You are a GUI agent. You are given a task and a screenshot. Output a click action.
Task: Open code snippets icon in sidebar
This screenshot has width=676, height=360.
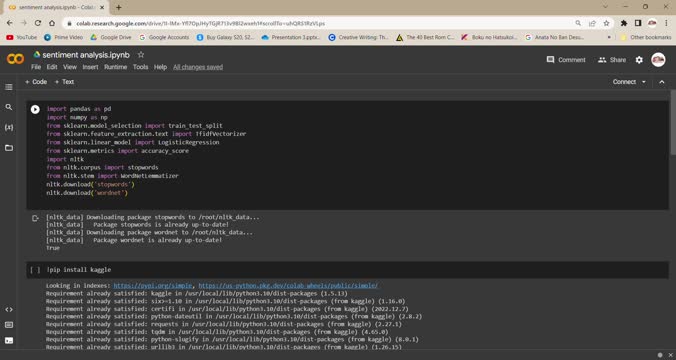click(x=9, y=310)
